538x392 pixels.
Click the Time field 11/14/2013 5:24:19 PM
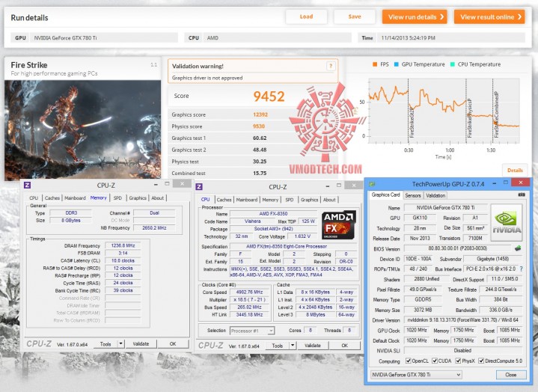tap(450, 37)
